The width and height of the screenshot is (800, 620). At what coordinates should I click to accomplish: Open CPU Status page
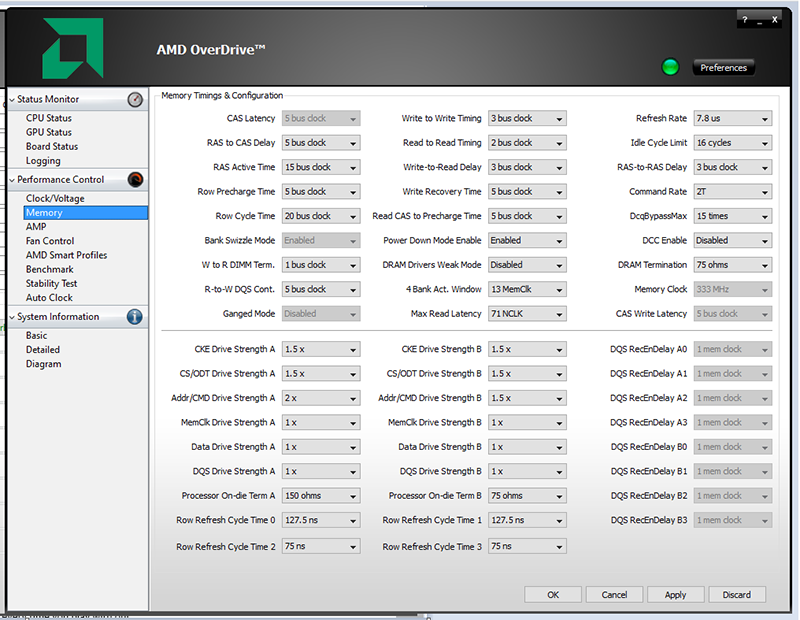(x=49, y=118)
